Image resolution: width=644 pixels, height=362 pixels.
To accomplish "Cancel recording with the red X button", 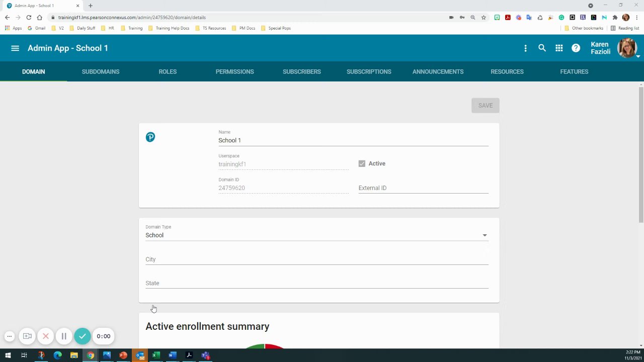I will 46,336.
